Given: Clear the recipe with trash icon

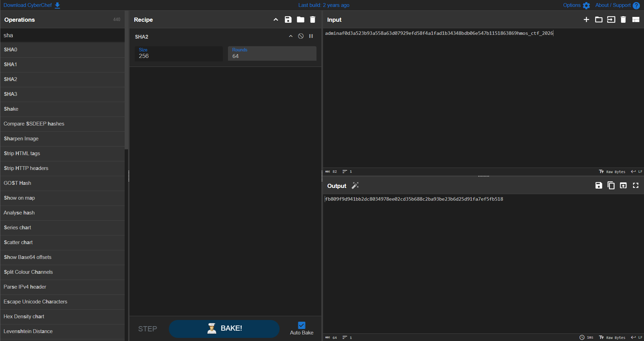Looking at the screenshot, I should [313, 20].
